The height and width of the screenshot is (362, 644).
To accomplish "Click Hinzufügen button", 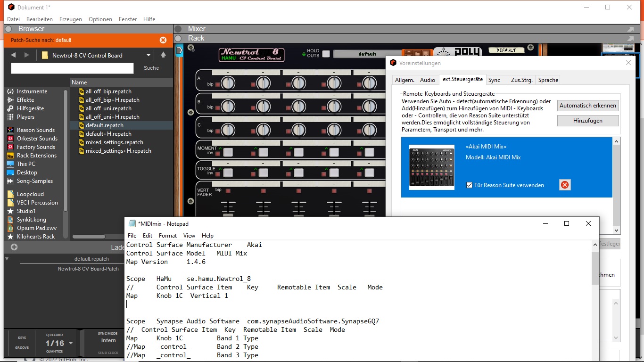I will pyautogui.click(x=588, y=121).
